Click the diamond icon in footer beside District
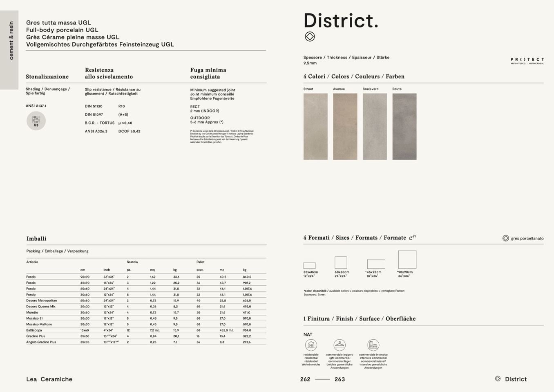Viewport: 554px width, 392px height. click(x=498, y=379)
